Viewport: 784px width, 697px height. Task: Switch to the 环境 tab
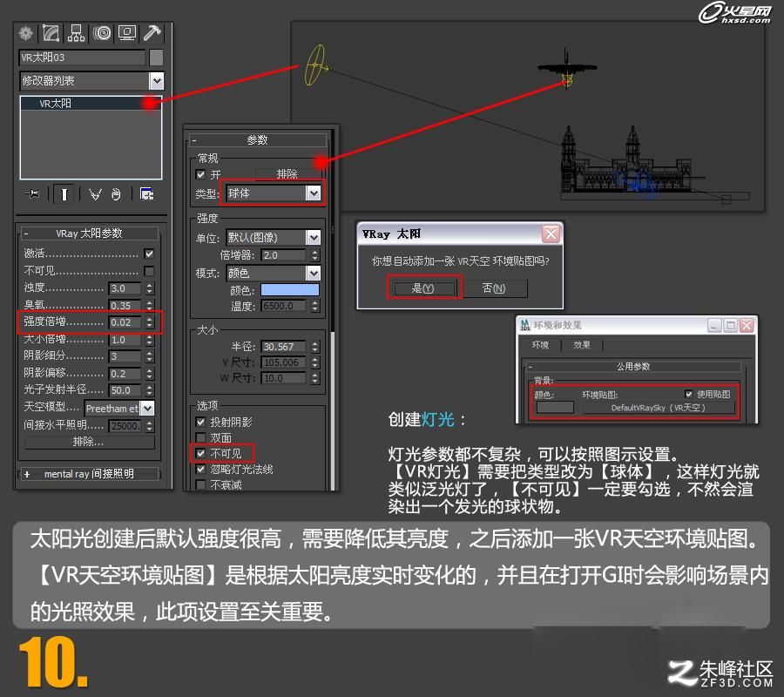pyautogui.click(x=540, y=345)
